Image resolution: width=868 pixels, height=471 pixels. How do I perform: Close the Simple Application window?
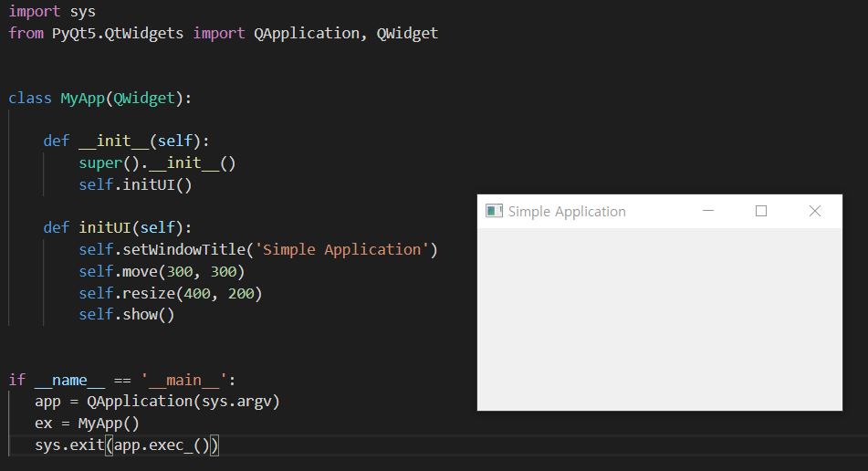[x=815, y=211]
